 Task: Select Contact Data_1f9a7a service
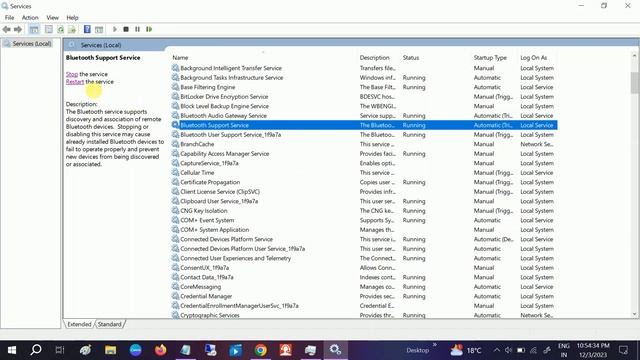pyautogui.click(x=364, y=278)
